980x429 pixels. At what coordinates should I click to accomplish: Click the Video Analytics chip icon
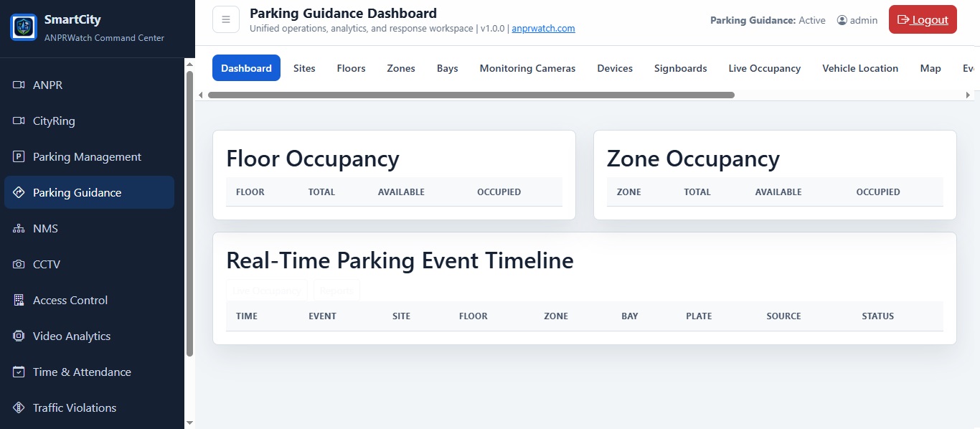point(19,336)
